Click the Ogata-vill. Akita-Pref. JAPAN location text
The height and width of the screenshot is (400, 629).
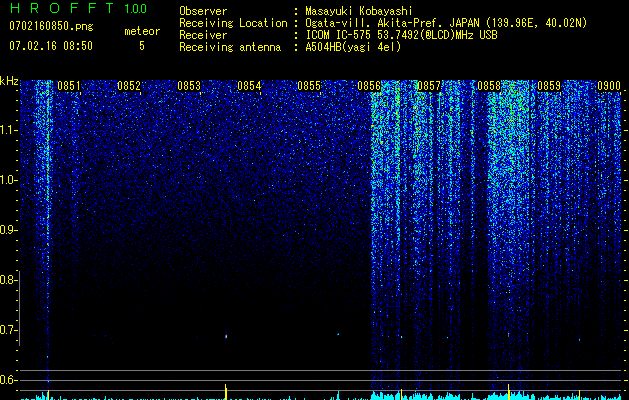coord(446,23)
